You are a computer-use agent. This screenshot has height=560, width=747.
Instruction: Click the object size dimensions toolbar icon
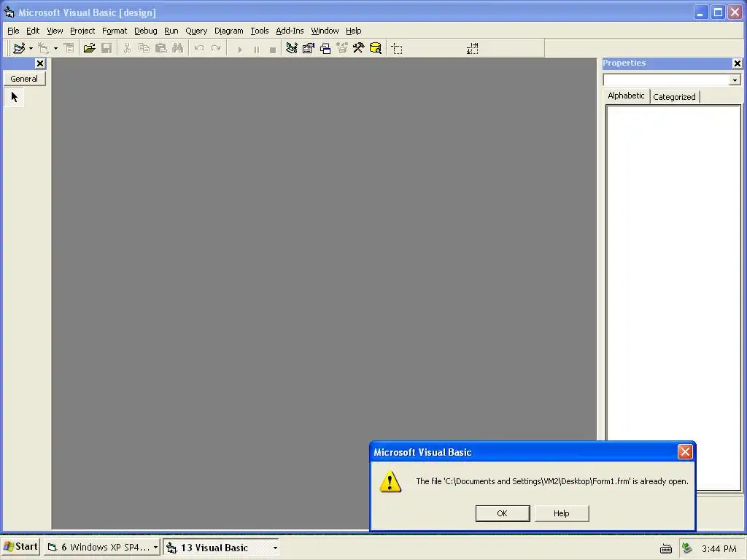click(x=473, y=49)
